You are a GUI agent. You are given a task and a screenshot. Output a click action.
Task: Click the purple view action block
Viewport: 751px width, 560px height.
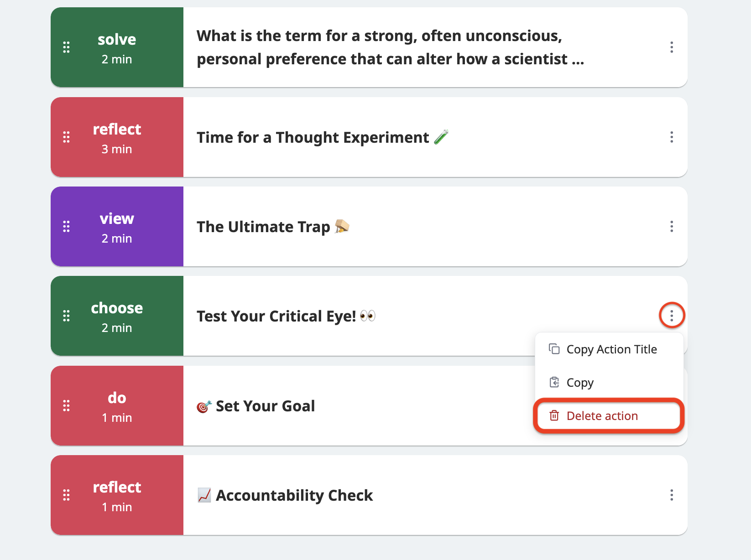[117, 227]
